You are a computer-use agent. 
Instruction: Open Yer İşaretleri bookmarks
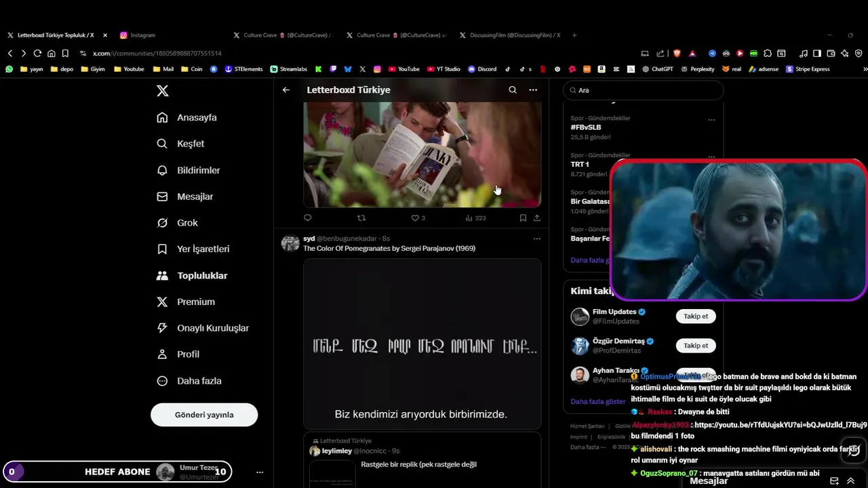[193, 249]
